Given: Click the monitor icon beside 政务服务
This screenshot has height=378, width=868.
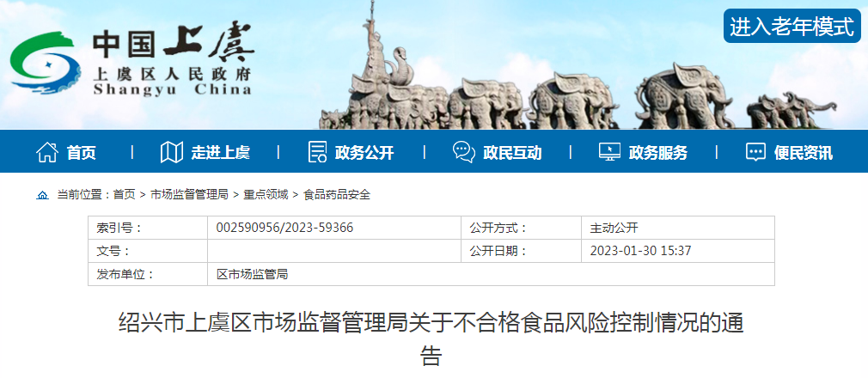Looking at the screenshot, I should pos(609,152).
